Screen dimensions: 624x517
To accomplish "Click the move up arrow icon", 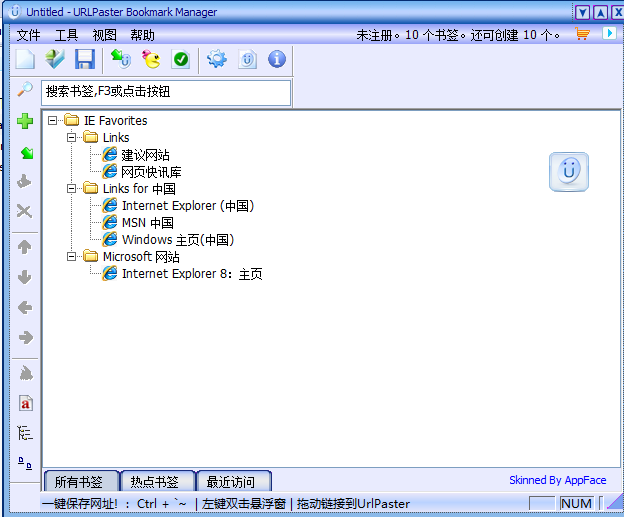I will tap(25, 247).
